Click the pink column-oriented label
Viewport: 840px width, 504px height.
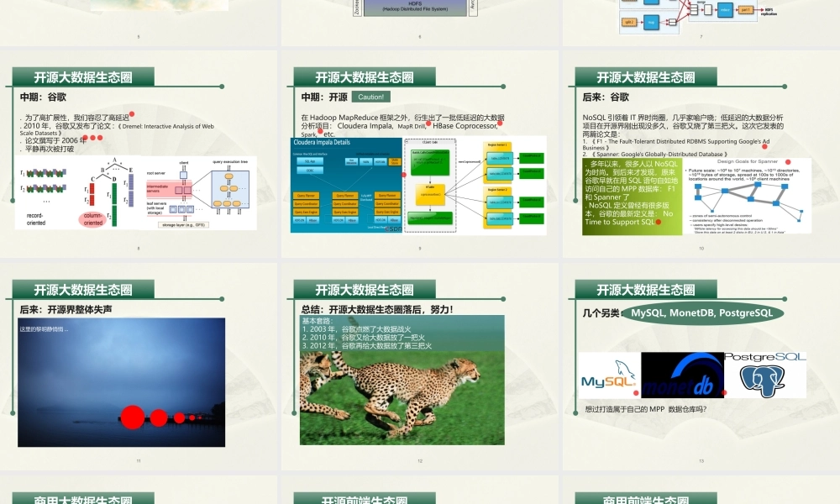coord(92,219)
